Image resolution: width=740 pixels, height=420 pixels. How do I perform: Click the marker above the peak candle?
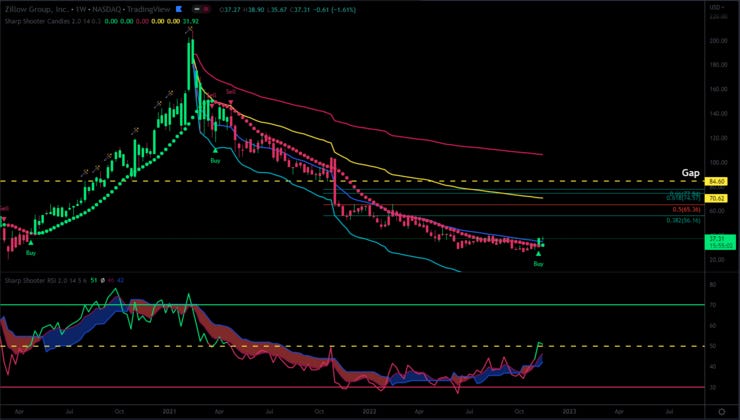(x=189, y=30)
